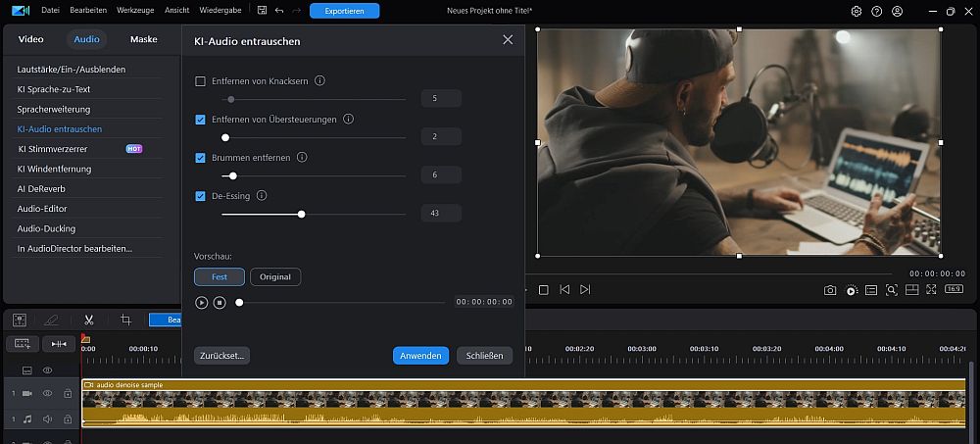Toggle visibility eye of video track 1
This screenshot has width=980, height=444.
pos(47,393)
